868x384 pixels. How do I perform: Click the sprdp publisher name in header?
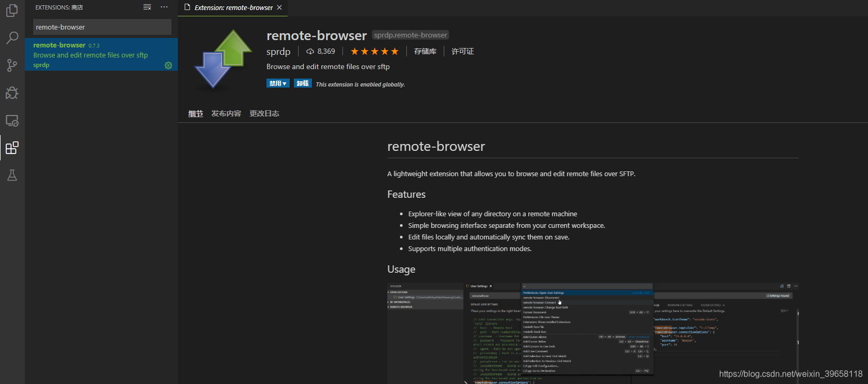pyautogui.click(x=278, y=51)
